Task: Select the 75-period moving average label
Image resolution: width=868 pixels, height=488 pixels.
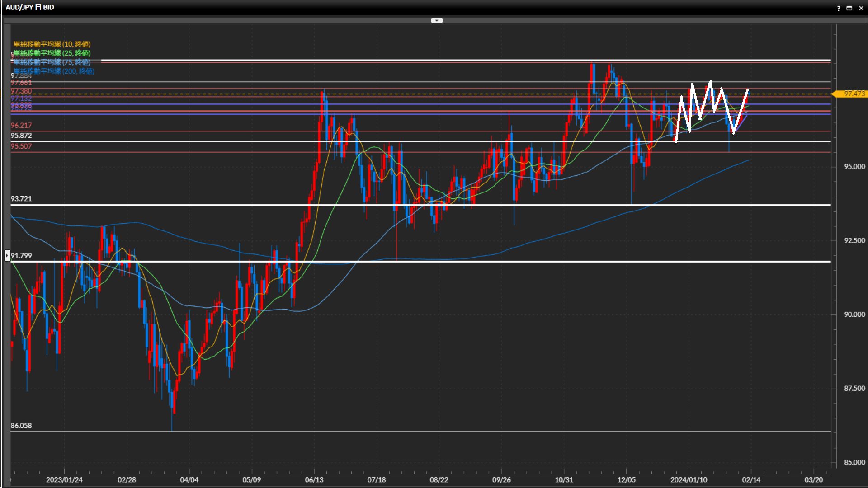Action: coord(52,62)
